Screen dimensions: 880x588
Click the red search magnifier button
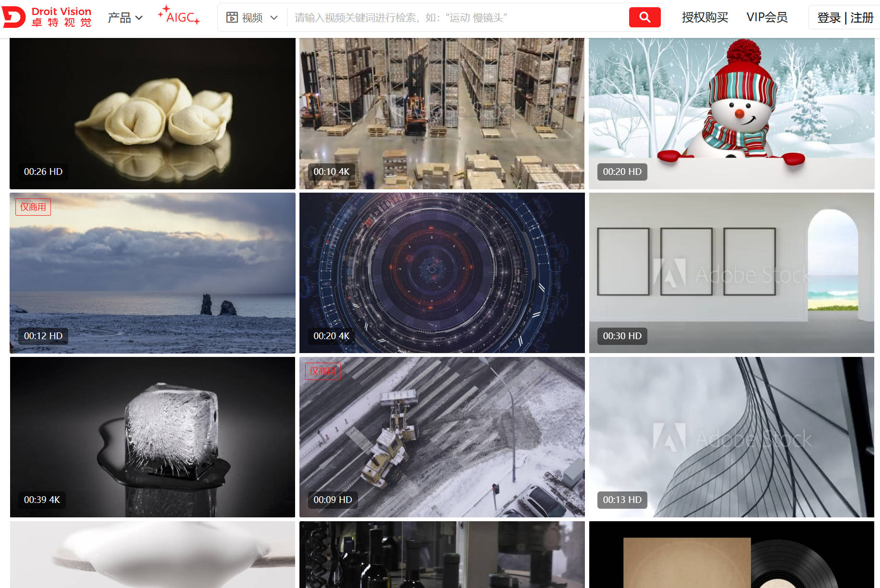(x=645, y=18)
